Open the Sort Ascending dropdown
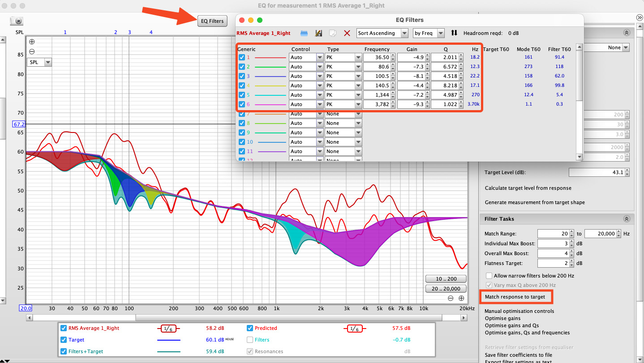 (x=382, y=33)
